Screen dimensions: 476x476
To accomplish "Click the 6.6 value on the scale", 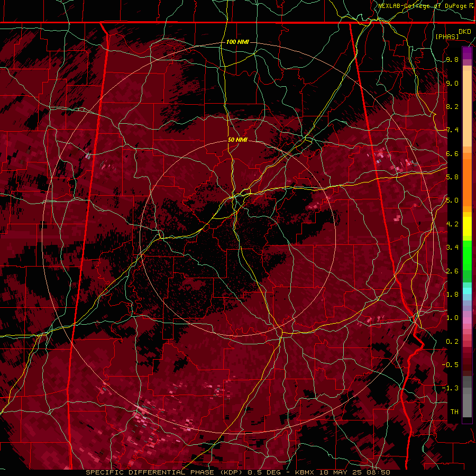I will click(x=452, y=153).
